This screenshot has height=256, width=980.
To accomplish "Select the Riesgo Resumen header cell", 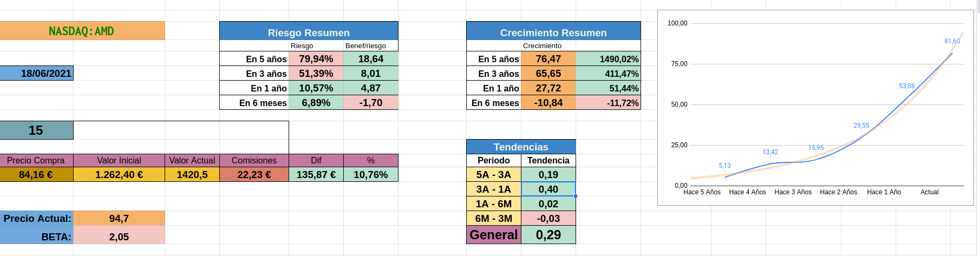I will (x=309, y=32).
